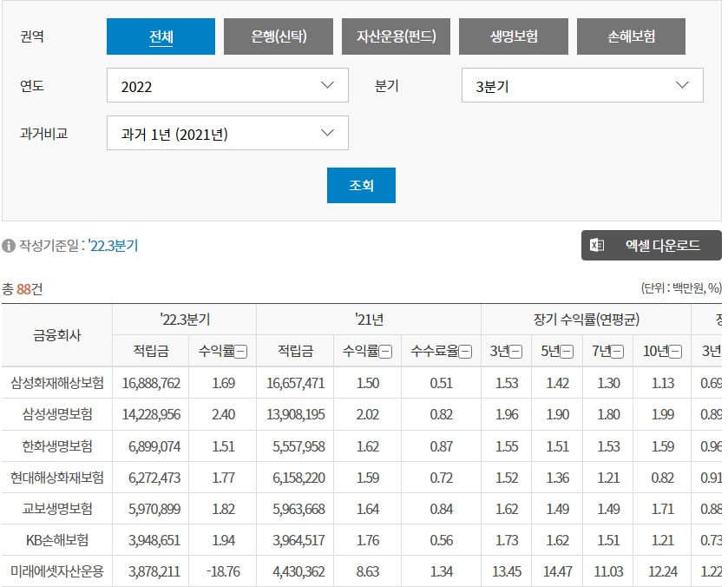
Task: Click the '21년 적립금 column header
Action: coord(295,351)
